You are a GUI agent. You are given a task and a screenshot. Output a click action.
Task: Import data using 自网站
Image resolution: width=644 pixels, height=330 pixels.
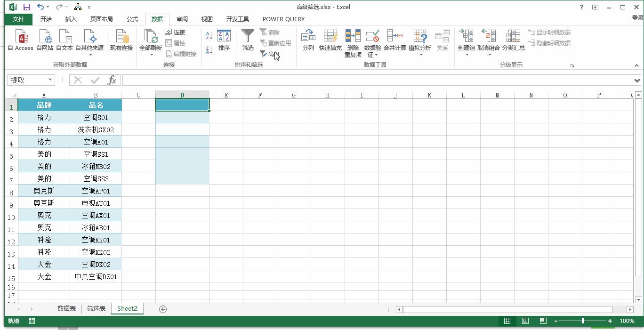coord(45,40)
